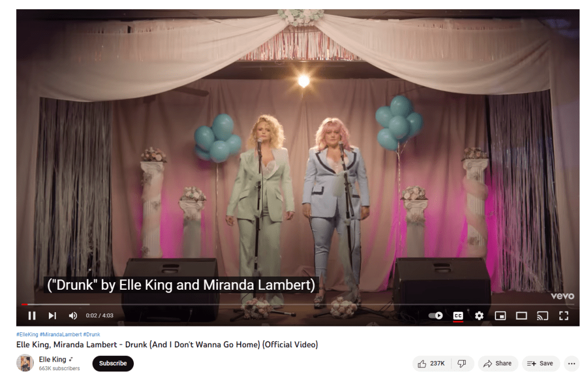Enter full screen mode

click(x=564, y=316)
